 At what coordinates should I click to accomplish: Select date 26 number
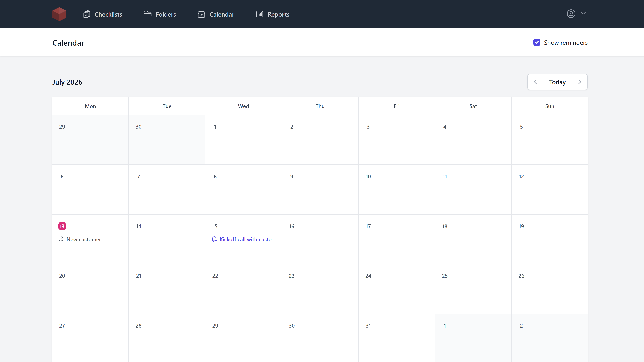[521, 276]
